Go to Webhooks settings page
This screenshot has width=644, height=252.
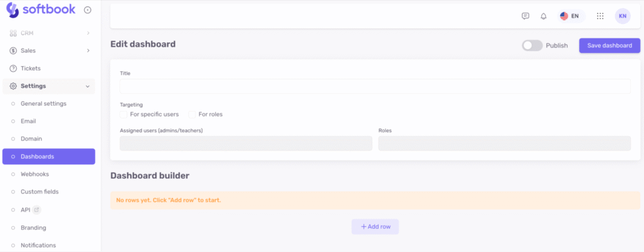click(35, 174)
